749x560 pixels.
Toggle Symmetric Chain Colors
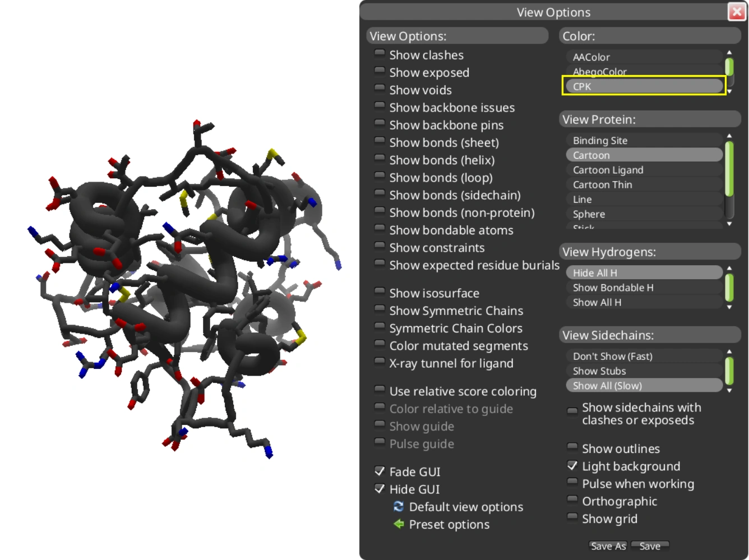pyautogui.click(x=380, y=327)
